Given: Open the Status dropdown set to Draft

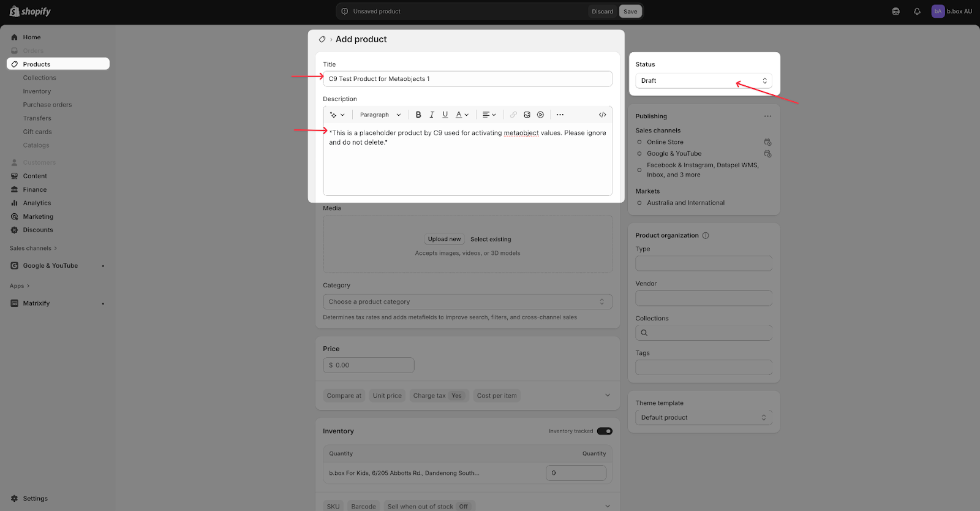Looking at the screenshot, I should pyautogui.click(x=703, y=81).
